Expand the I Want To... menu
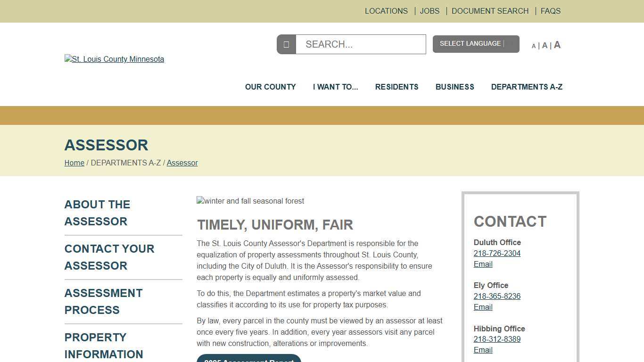 [x=335, y=87]
